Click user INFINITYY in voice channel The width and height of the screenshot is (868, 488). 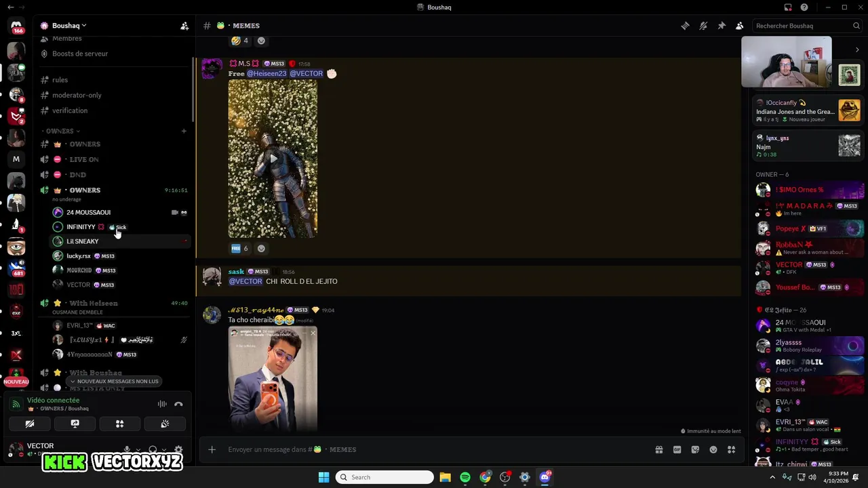81,227
